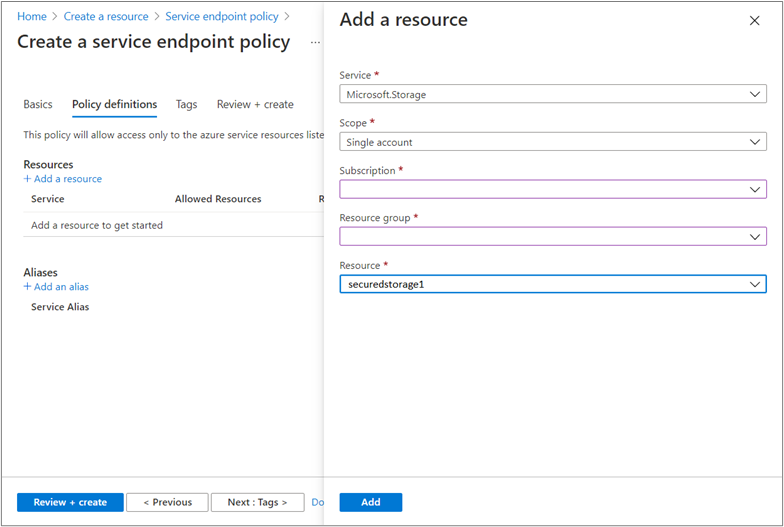
Task: Open the ellipsis menu beside the page title
Action: [x=315, y=42]
